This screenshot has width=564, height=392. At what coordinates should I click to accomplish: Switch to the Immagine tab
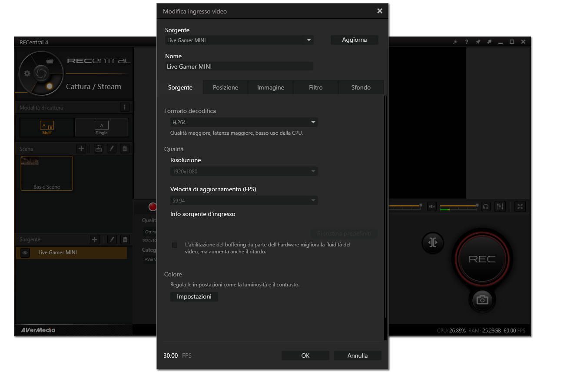(x=270, y=87)
